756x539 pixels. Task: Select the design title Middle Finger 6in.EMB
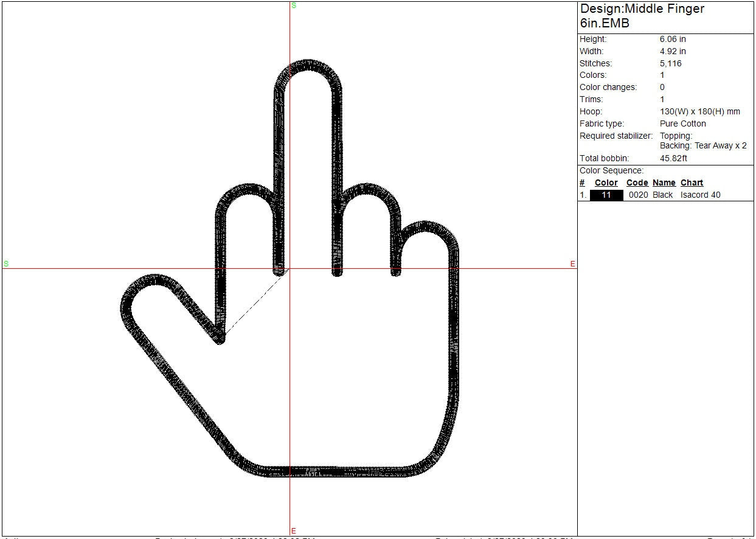coord(642,16)
